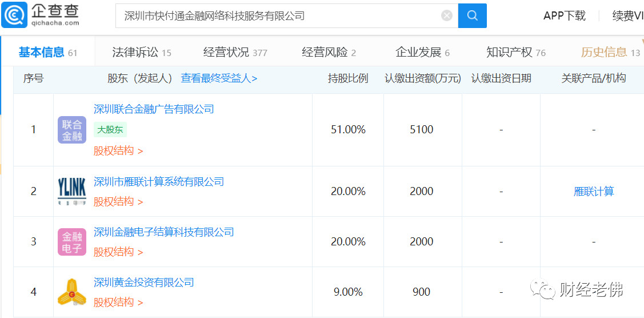Open 深圳联合金融广告有限公司 link
Screen dimensions: 644x318
154,109
